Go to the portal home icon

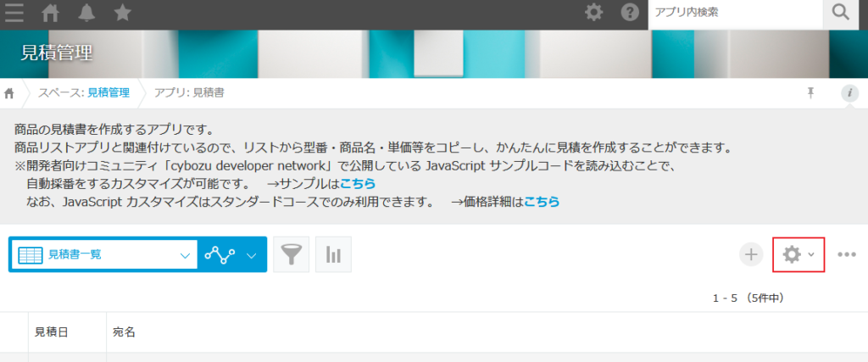tap(52, 14)
